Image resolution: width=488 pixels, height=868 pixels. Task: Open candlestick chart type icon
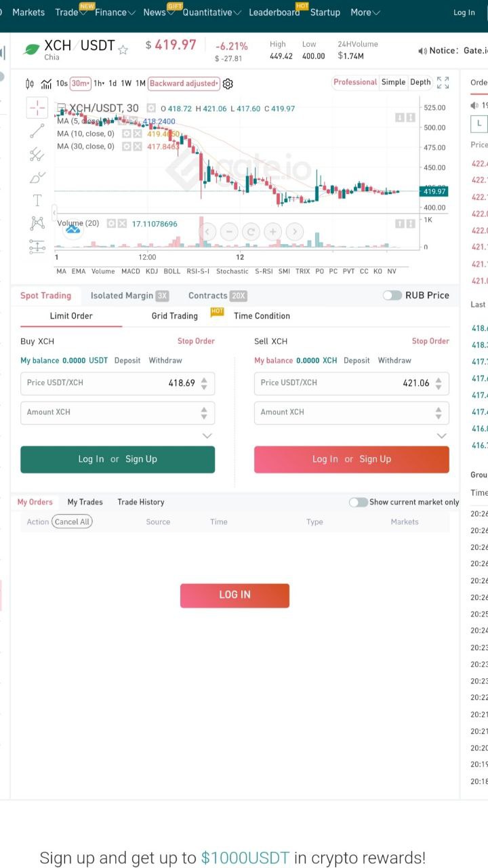tap(29, 84)
